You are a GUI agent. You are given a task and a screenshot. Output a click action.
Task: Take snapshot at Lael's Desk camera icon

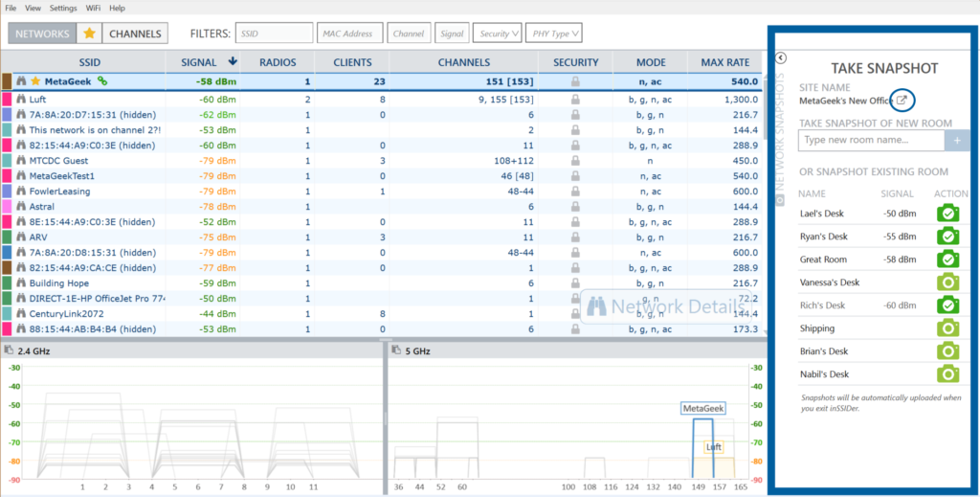[x=948, y=214]
